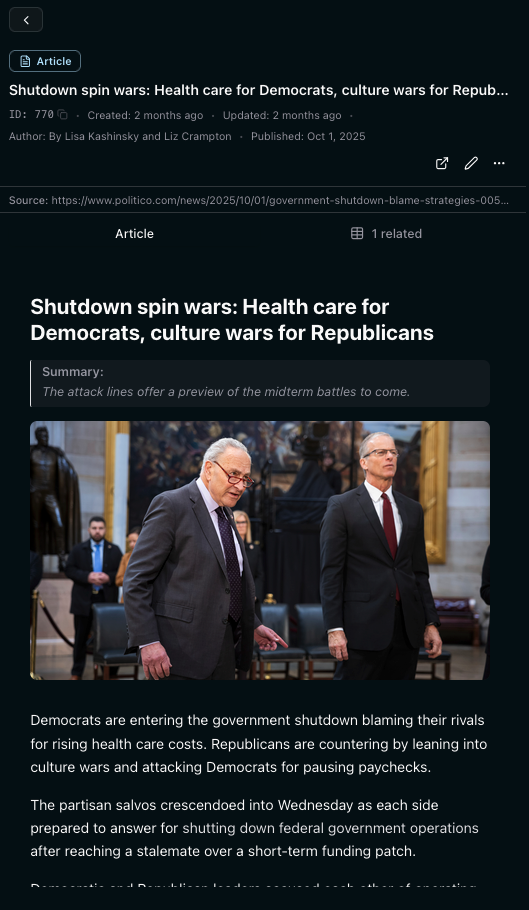Click Published Oct 1, 2025 date
Screen dimensions: 529x910
[308, 137]
